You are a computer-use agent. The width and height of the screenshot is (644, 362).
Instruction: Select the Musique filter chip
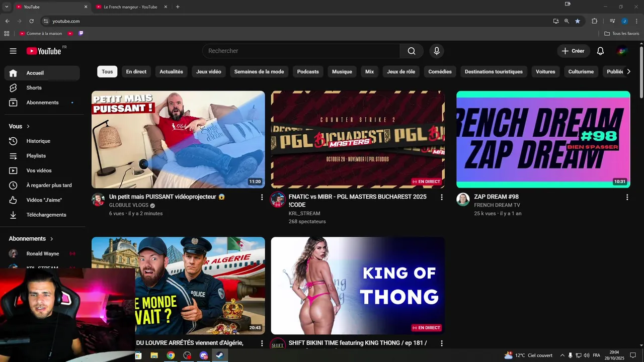(342, 71)
